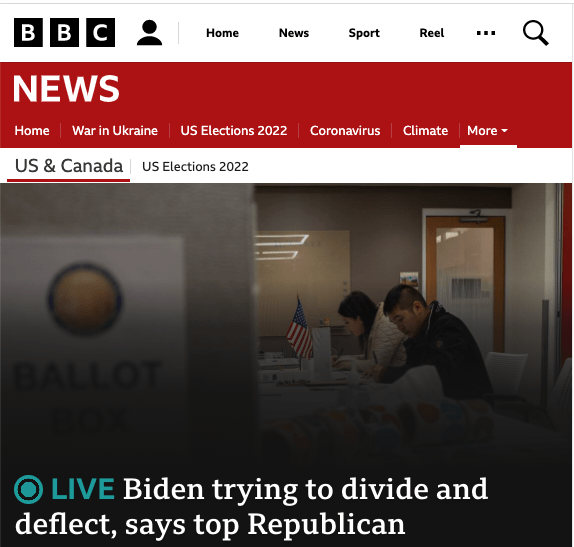Click the BBC logo
The height and width of the screenshot is (547, 574).
(x=64, y=33)
